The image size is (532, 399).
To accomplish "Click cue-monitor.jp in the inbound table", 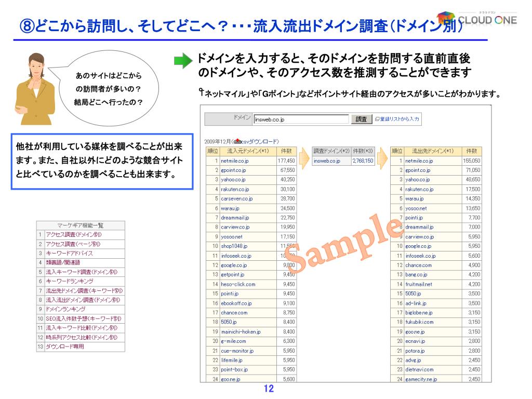I will point(237,351).
